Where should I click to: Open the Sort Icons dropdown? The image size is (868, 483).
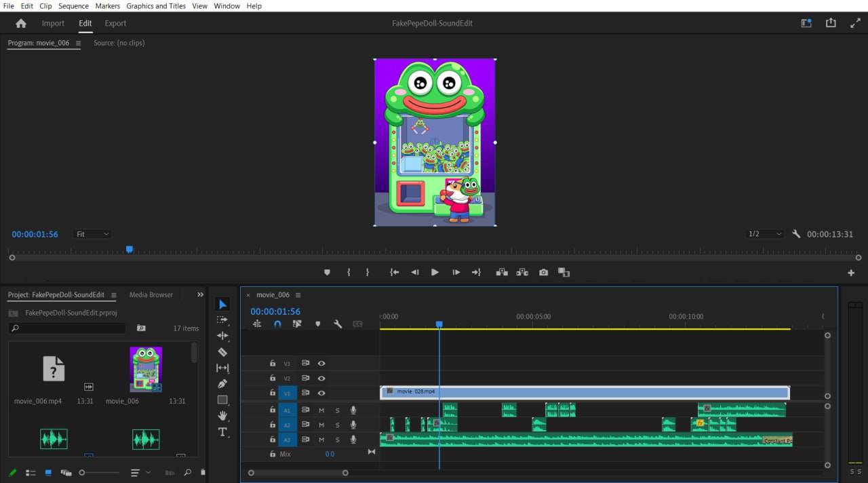(139, 472)
